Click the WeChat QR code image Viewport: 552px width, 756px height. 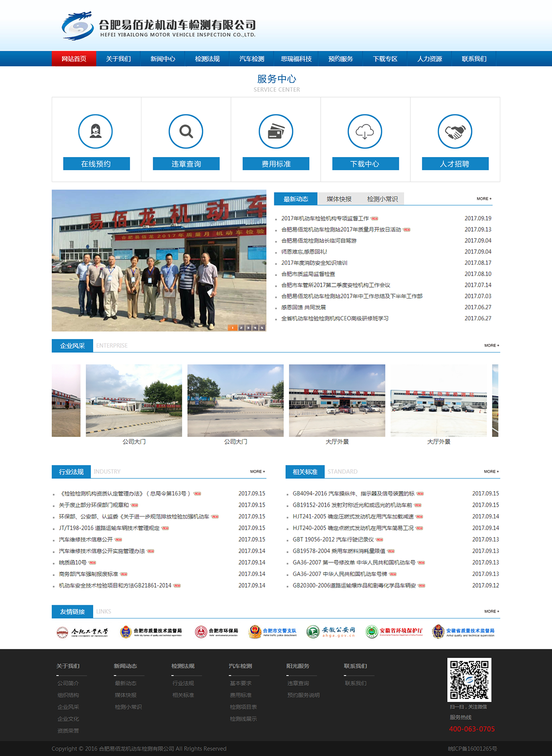click(x=469, y=679)
